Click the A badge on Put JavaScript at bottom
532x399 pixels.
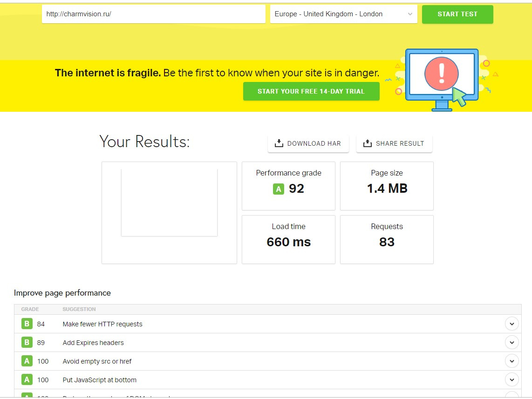click(x=27, y=379)
